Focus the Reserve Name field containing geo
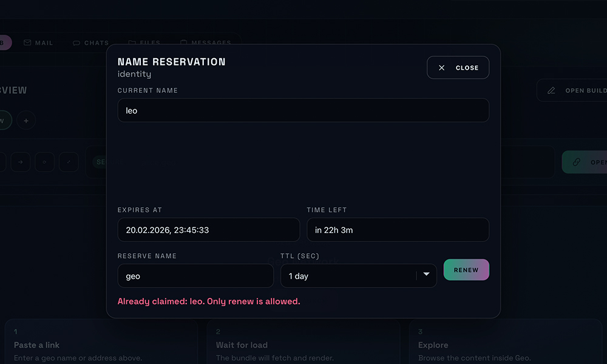The width and height of the screenshot is (607, 364). (195, 276)
